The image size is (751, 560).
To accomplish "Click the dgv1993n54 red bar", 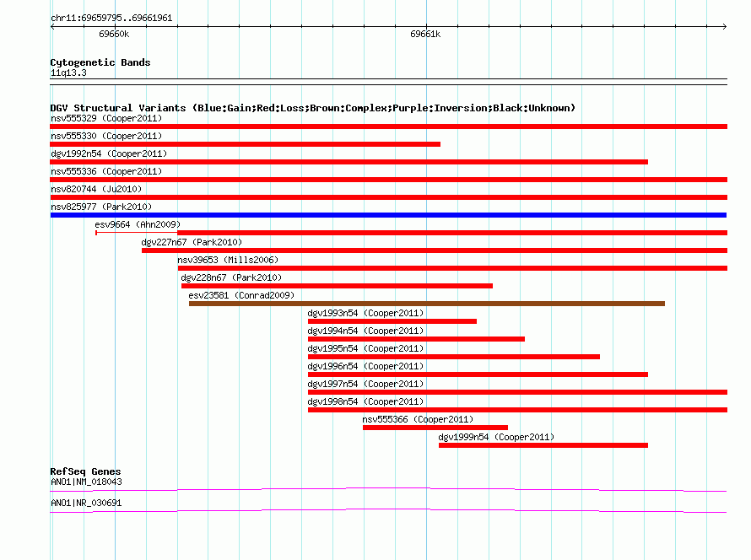I will tap(392, 321).
